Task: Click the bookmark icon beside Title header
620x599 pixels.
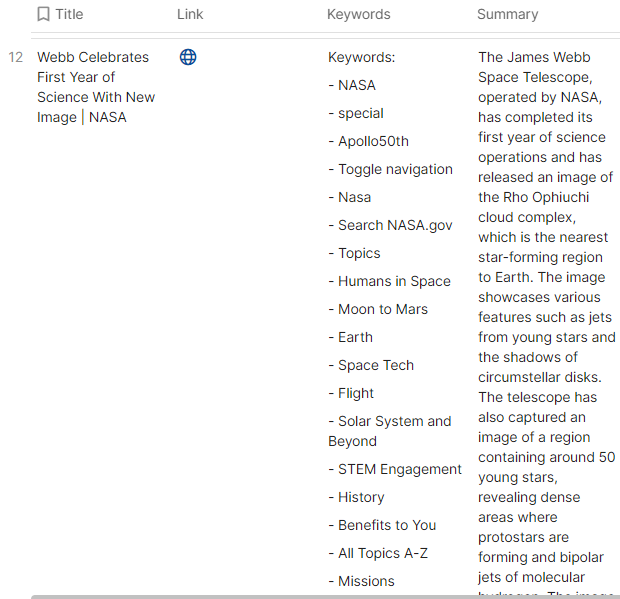Action: pos(43,14)
